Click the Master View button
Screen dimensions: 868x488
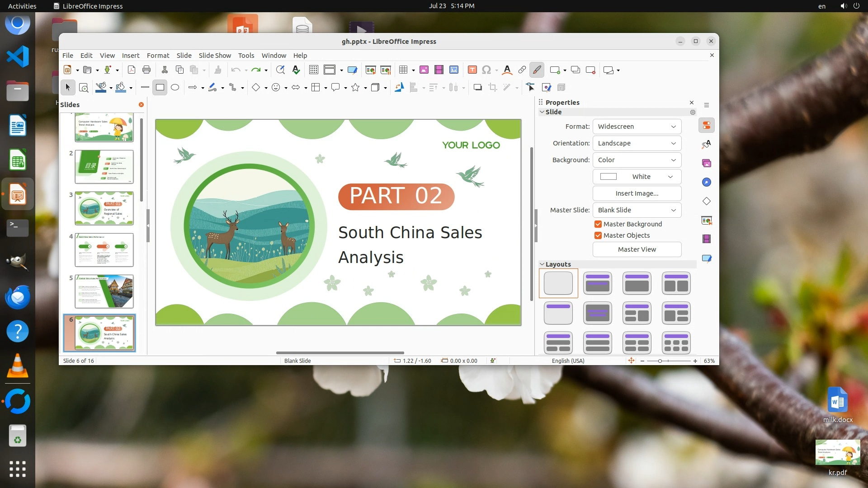pyautogui.click(x=637, y=249)
